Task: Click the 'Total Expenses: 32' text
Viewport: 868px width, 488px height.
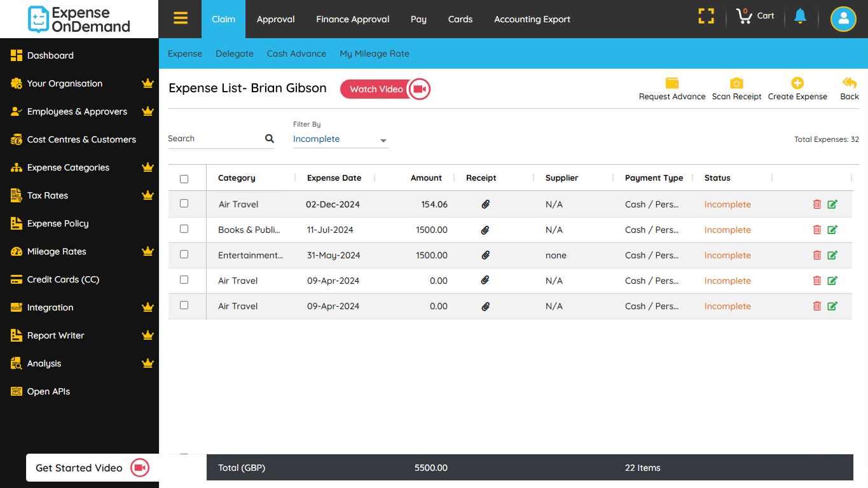Action: 826,139
